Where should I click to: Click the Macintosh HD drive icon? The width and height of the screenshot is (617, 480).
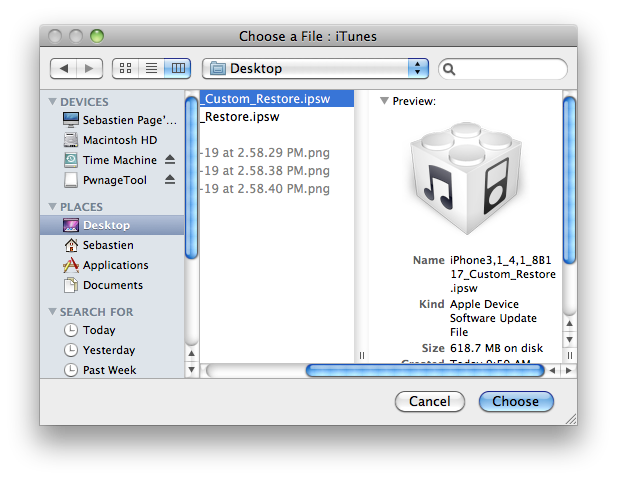71,140
